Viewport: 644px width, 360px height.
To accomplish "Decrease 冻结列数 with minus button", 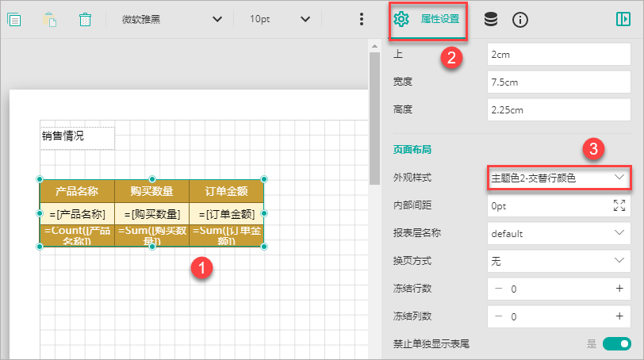I will (x=499, y=316).
